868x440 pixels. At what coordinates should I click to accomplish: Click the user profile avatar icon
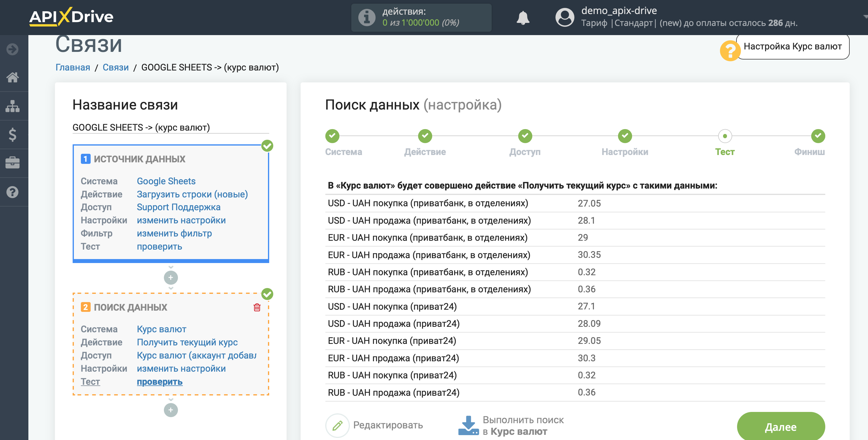(x=565, y=17)
